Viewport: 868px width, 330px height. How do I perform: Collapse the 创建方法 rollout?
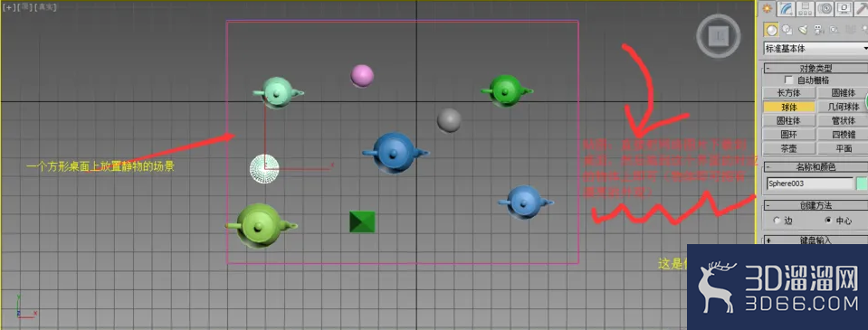point(816,205)
